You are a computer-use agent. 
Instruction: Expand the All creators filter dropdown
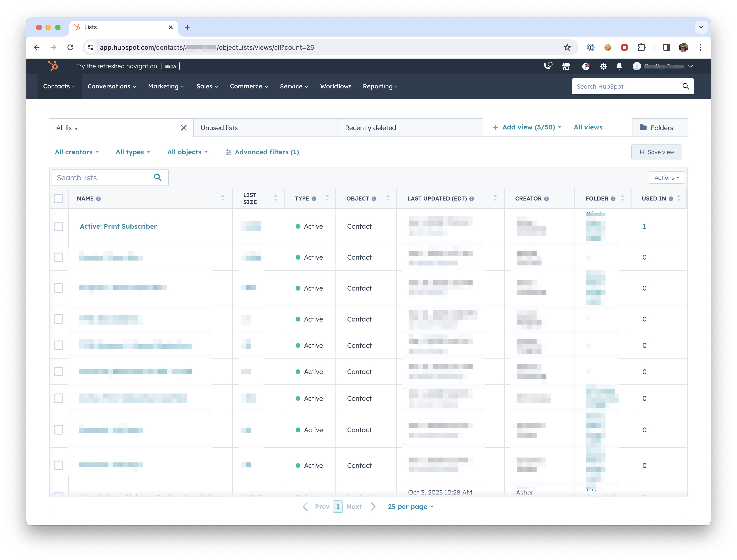pyautogui.click(x=77, y=152)
